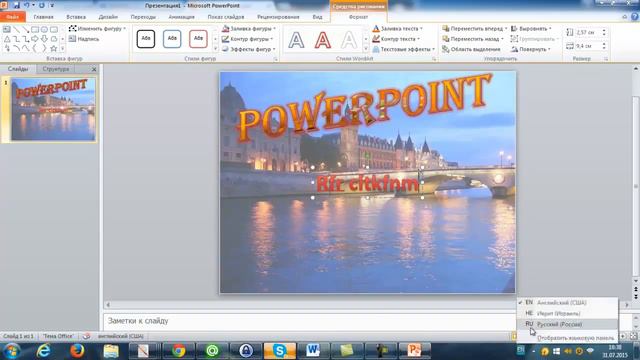Open the Показ слайдов ribbon tab
This screenshot has height=360, width=640.
pyautogui.click(x=226, y=17)
